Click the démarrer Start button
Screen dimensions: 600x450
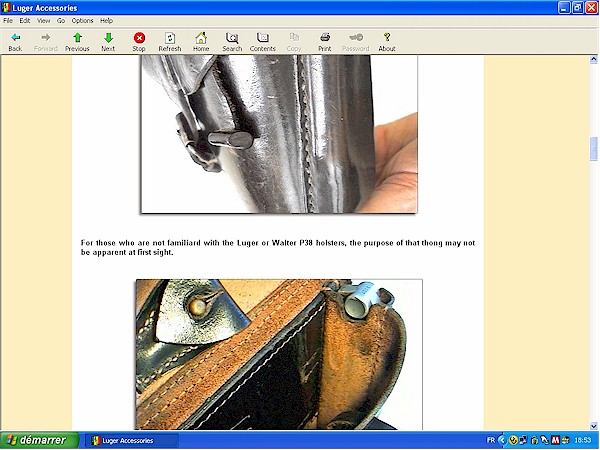coord(39,440)
